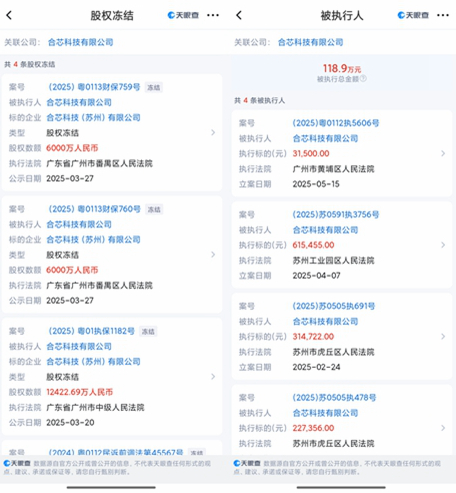
Task: Open case (2025)苏0505执691号
Action: [x=334, y=306]
